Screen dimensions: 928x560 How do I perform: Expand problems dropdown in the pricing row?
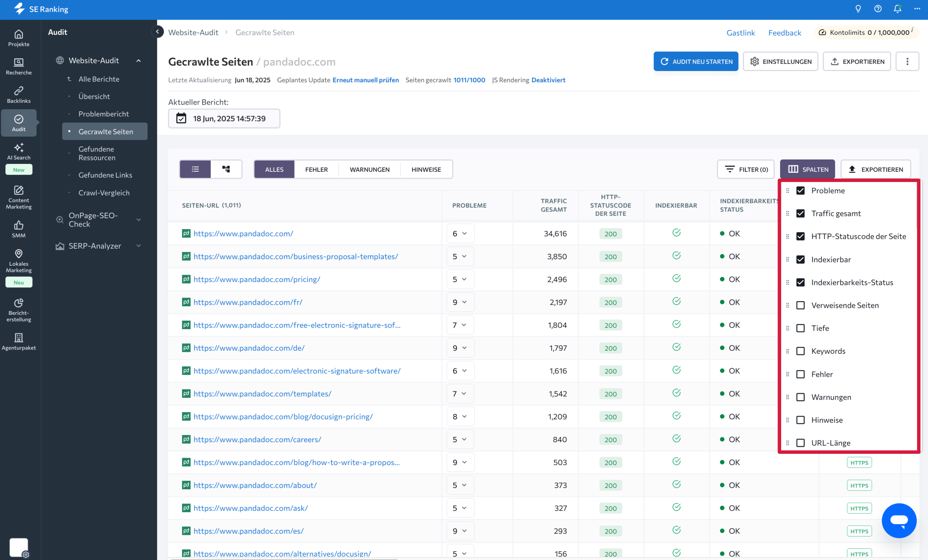[x=460, y=279]
